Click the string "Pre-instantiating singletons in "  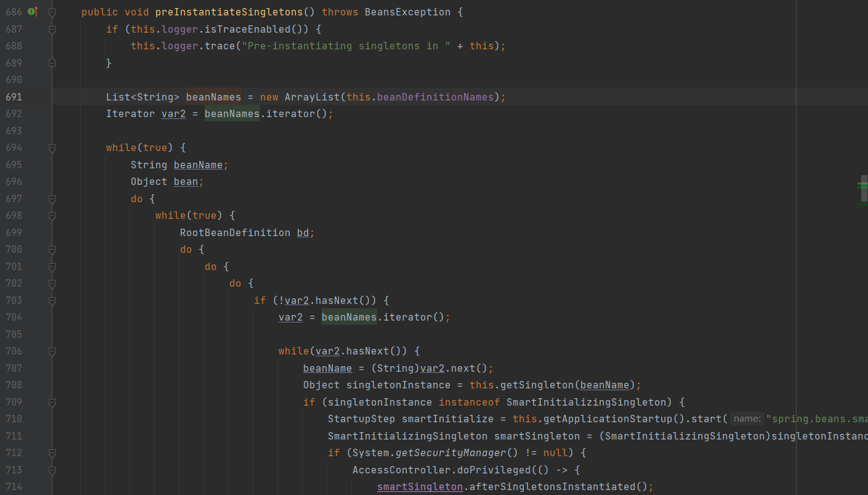click(346, 46)
